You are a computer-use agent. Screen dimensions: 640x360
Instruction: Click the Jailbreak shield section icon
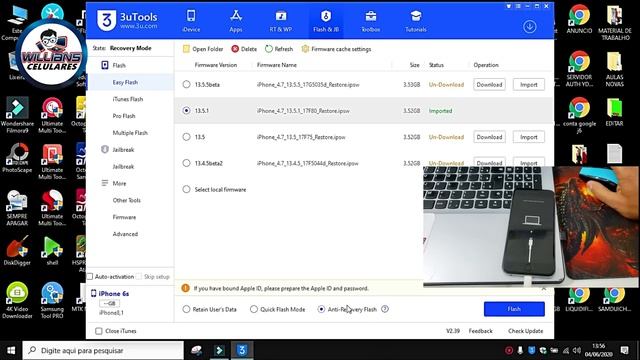(x=105, y=149)
